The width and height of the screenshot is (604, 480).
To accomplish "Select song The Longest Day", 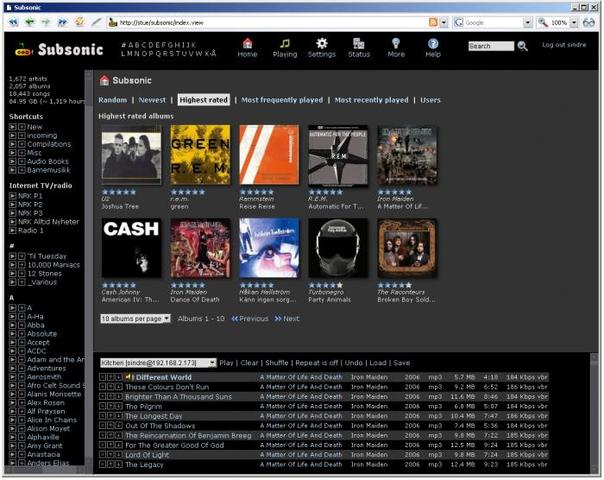I will pos(154,416).
